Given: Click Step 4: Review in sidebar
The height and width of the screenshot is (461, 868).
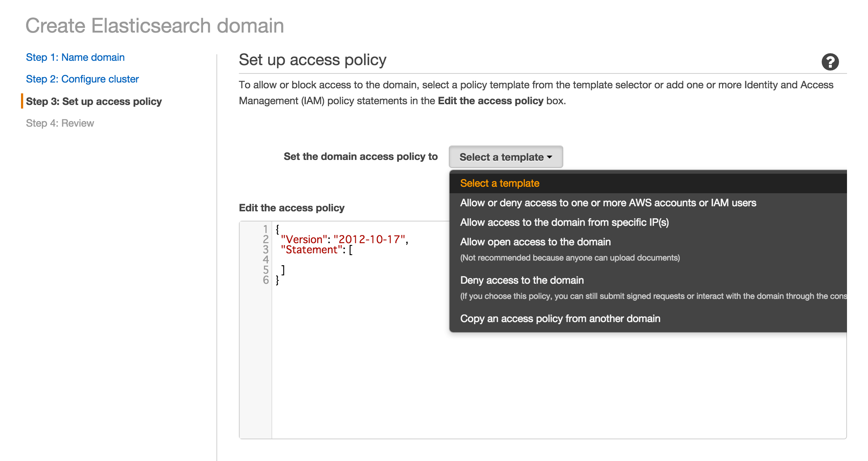Looking at the screenshot, I should pyautogui.click(x=60, y=123).
